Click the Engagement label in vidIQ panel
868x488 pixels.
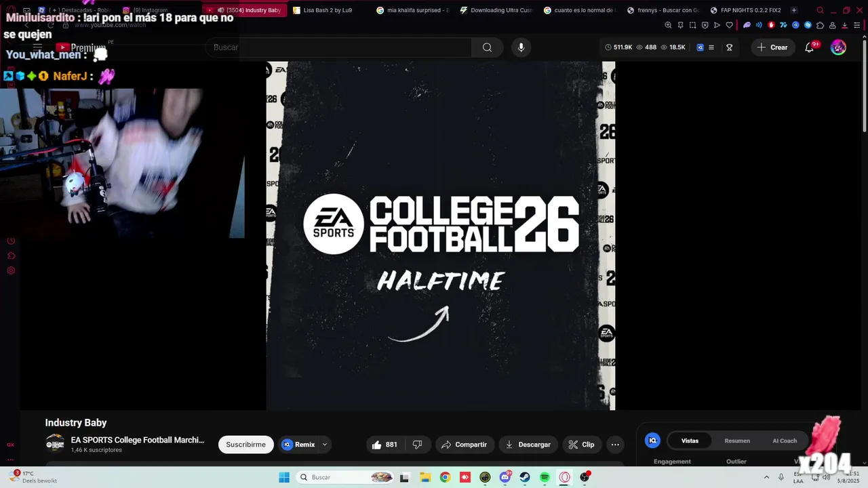(x=672, y=462)
